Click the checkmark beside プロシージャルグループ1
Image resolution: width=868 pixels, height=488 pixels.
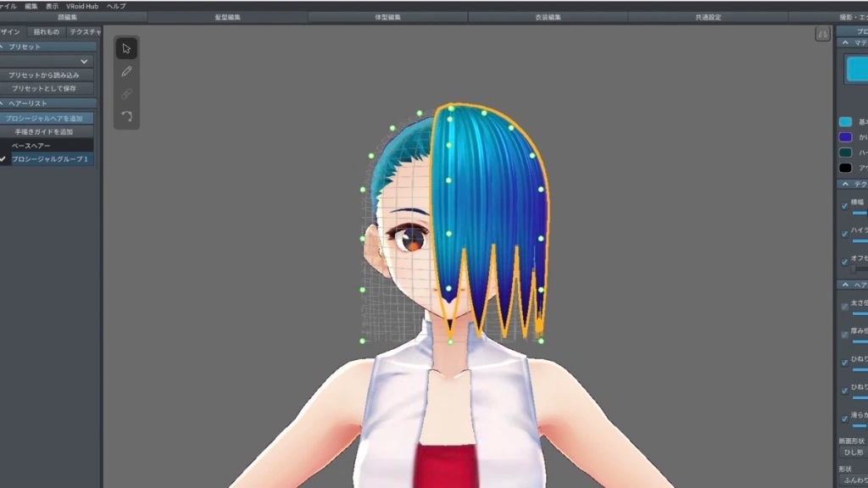click(x=3, y=159)
